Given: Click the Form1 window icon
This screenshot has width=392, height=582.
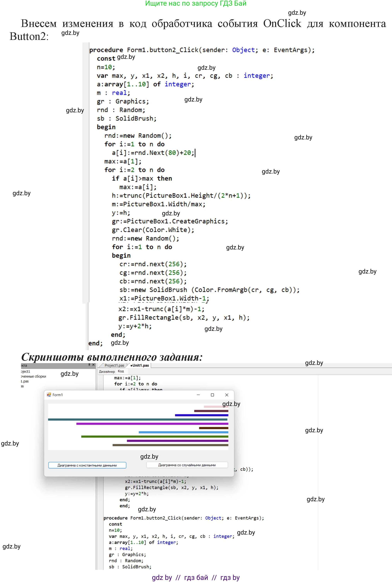Looking at the screenshot, I should point(49,395).
